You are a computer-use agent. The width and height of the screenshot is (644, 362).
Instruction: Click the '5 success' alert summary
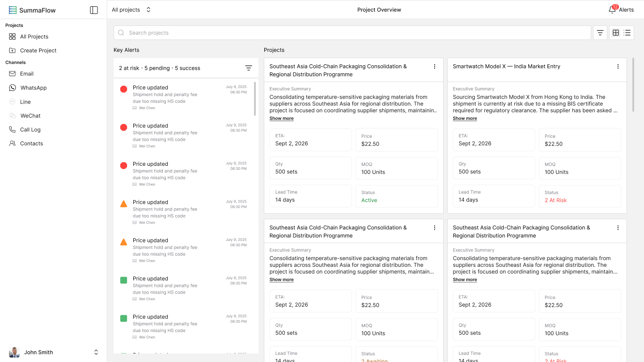187,68
